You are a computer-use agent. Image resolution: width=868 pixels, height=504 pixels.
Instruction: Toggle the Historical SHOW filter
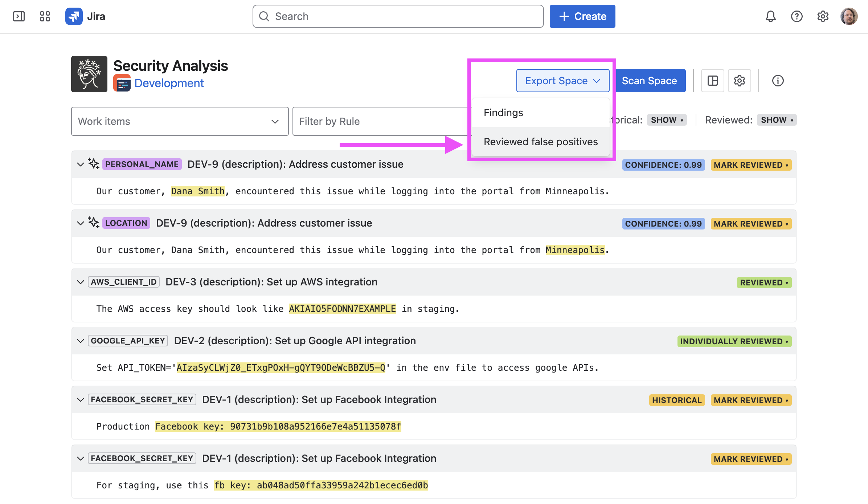(667, 120)
